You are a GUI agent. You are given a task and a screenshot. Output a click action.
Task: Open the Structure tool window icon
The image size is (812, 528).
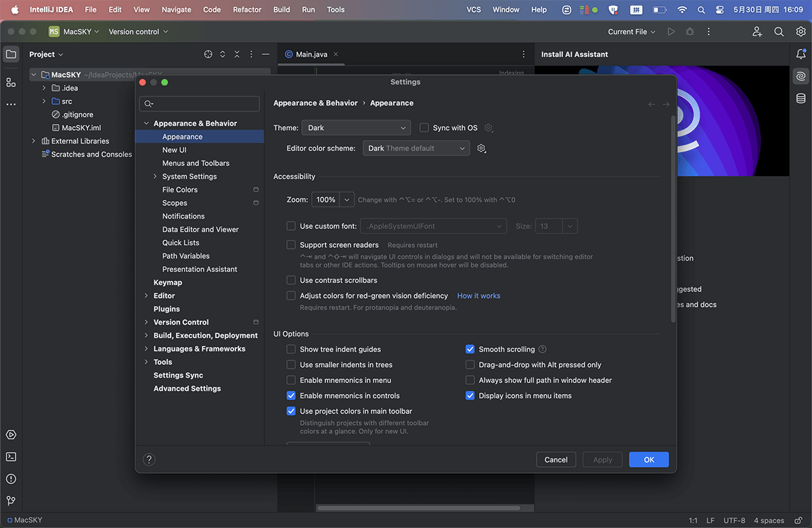point(11,82)
